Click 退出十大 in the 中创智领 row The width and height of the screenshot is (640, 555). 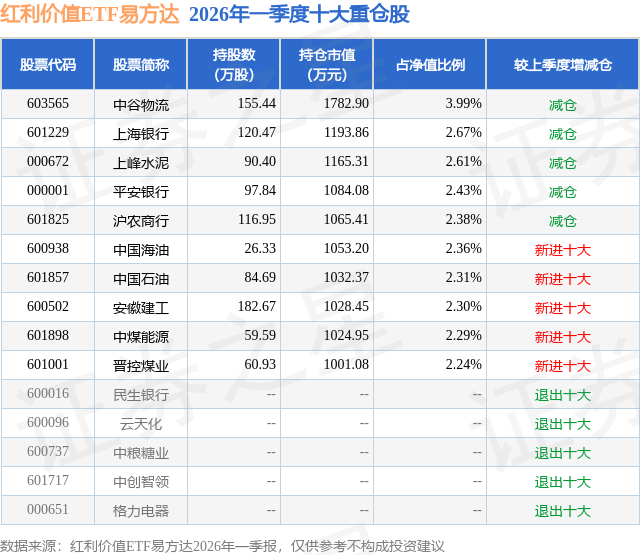click(563, 482)
